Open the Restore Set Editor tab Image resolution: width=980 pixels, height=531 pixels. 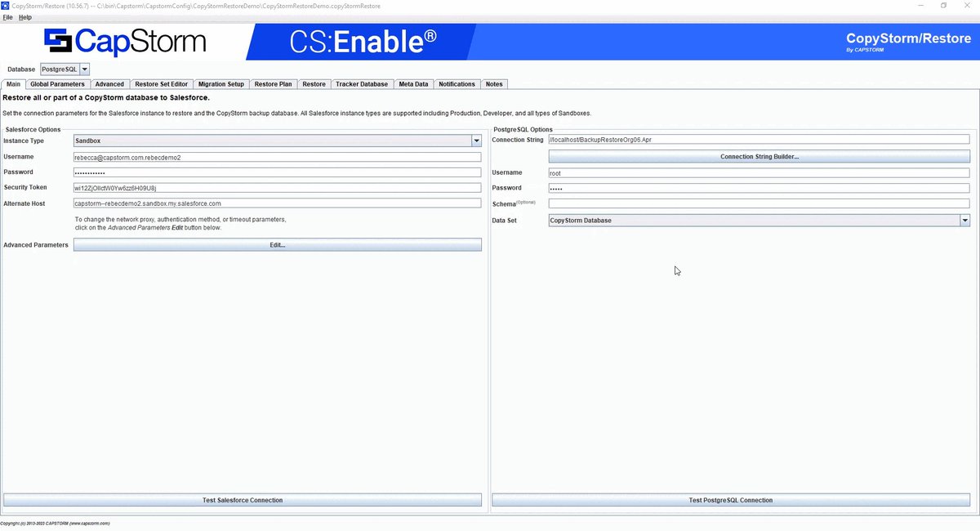tap(162, 84)
